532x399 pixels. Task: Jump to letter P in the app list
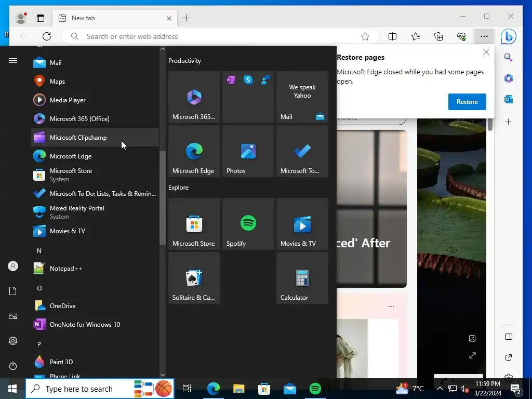(x=39, y=344)
